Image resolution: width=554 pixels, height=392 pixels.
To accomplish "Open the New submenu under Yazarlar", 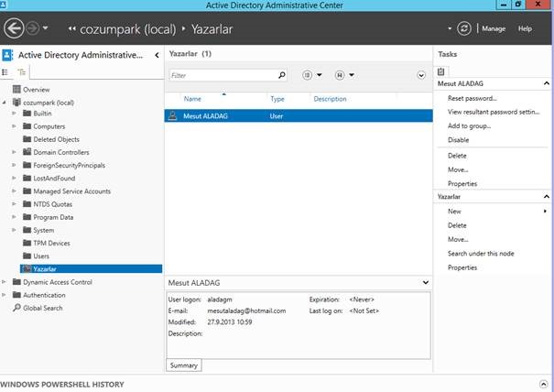I will (454, 212).
